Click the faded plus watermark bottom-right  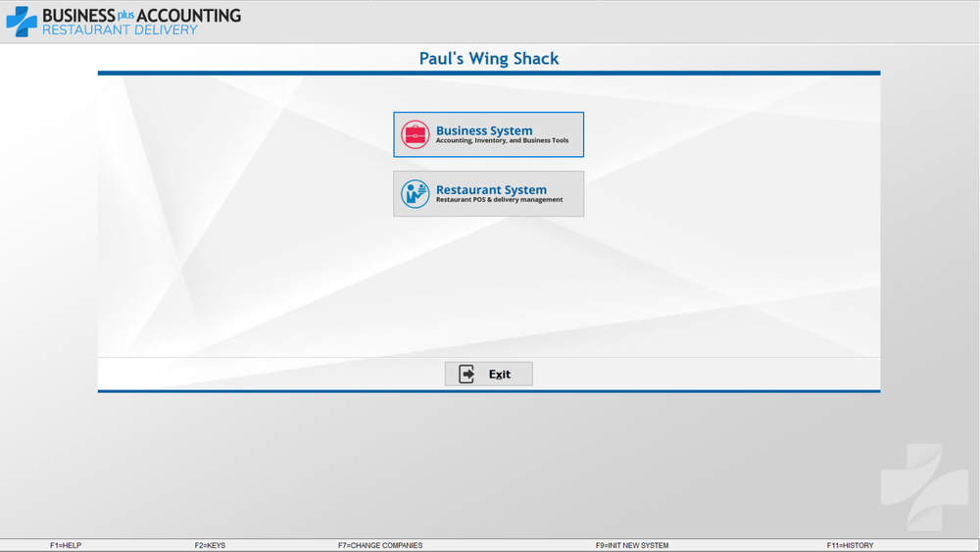click(x=911, y=487)
